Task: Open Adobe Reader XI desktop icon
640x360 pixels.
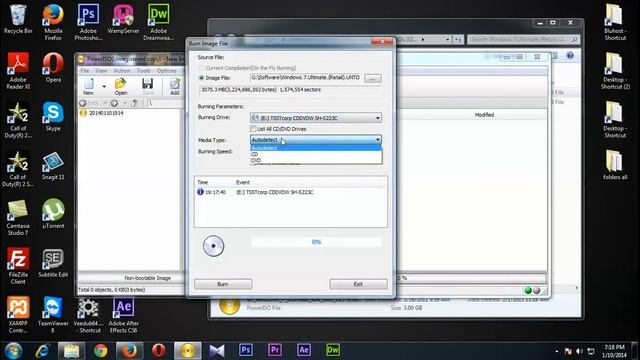Action: (18, 71)
